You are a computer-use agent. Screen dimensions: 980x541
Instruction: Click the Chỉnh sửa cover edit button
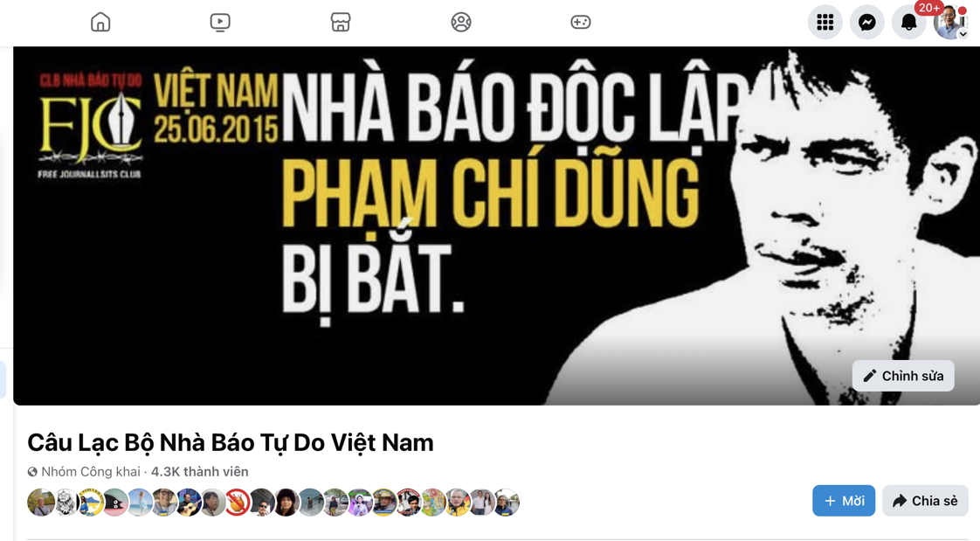[x=903, y=376]
